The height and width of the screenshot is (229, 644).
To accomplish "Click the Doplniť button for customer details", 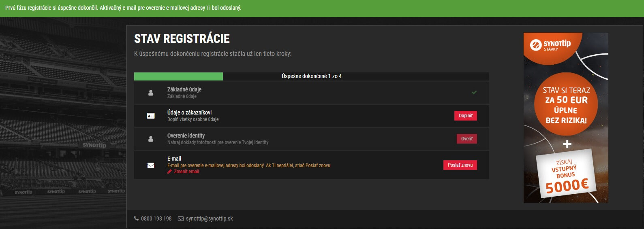I will [465, 116].
